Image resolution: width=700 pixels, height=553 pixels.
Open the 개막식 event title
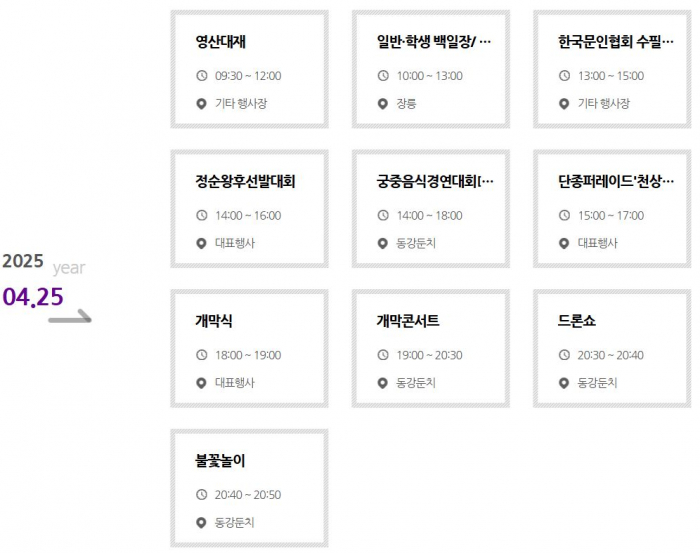[214, 321]
